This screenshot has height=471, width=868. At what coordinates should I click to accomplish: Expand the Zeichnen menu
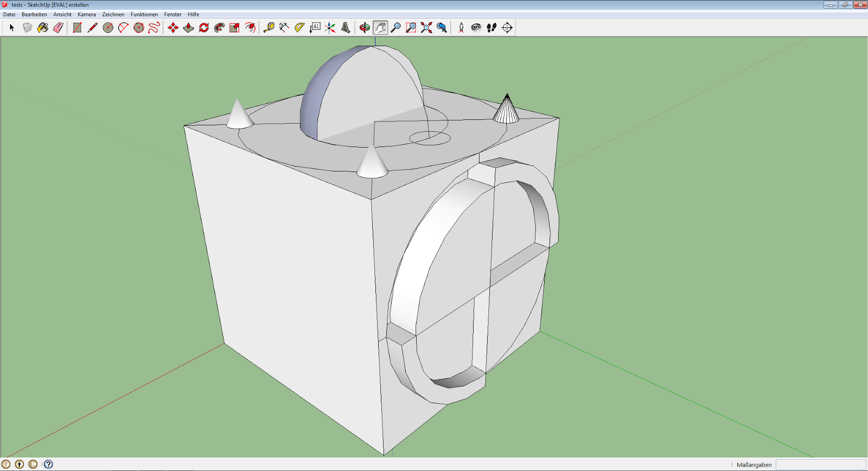(x=113, y=15)
